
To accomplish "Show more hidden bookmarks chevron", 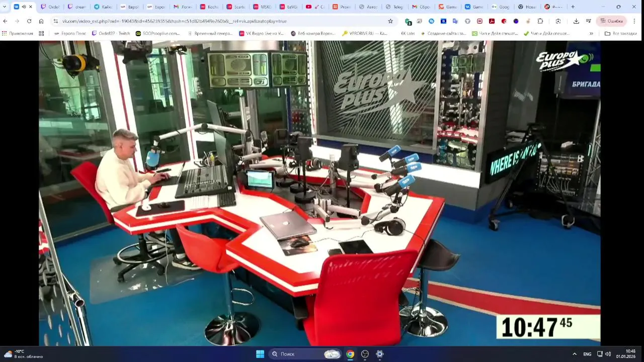I will pos(591,34).
